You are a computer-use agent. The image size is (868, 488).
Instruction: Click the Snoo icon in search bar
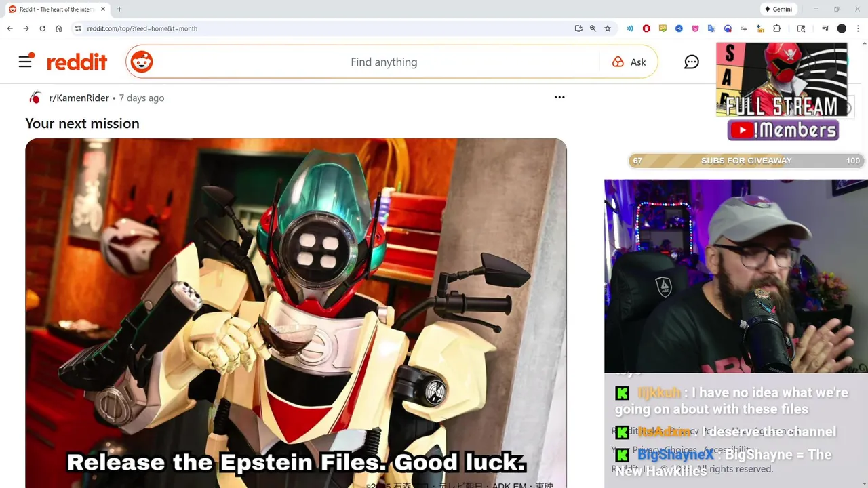(x=141, y=62)
